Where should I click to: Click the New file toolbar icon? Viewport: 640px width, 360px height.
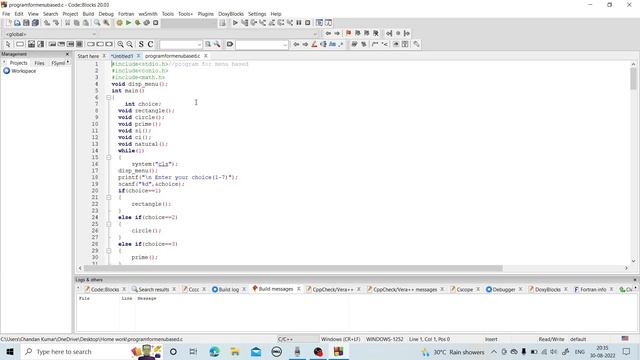point(8,23)
